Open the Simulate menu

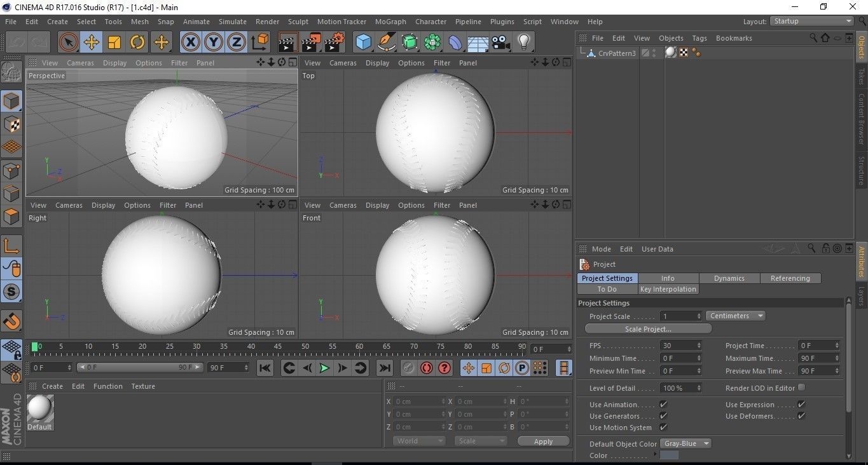(233, 22)
